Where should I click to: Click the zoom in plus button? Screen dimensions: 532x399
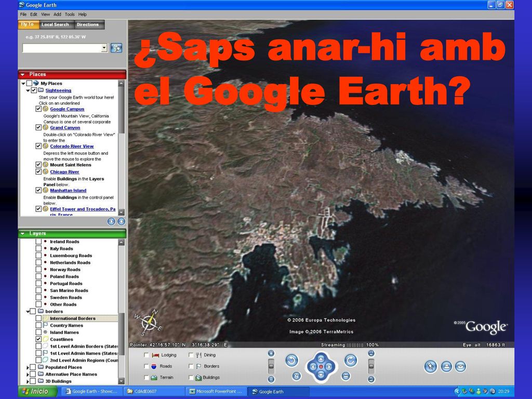[x=271, y=353]
